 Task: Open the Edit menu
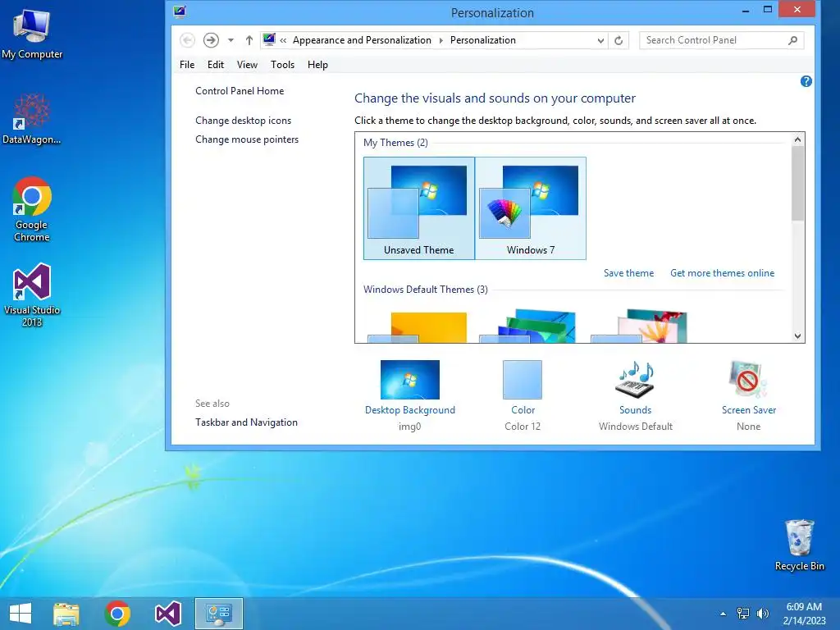(216, 65)
